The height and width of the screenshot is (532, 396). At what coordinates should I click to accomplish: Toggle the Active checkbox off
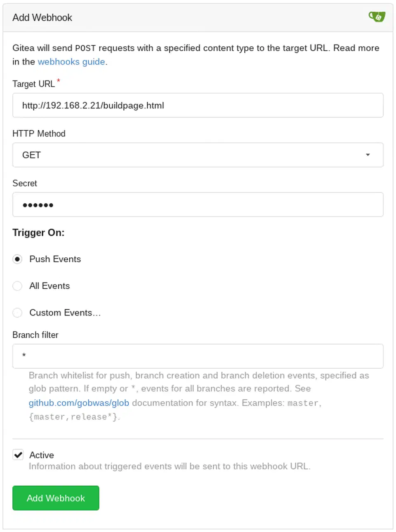click(x=18, y=454)
